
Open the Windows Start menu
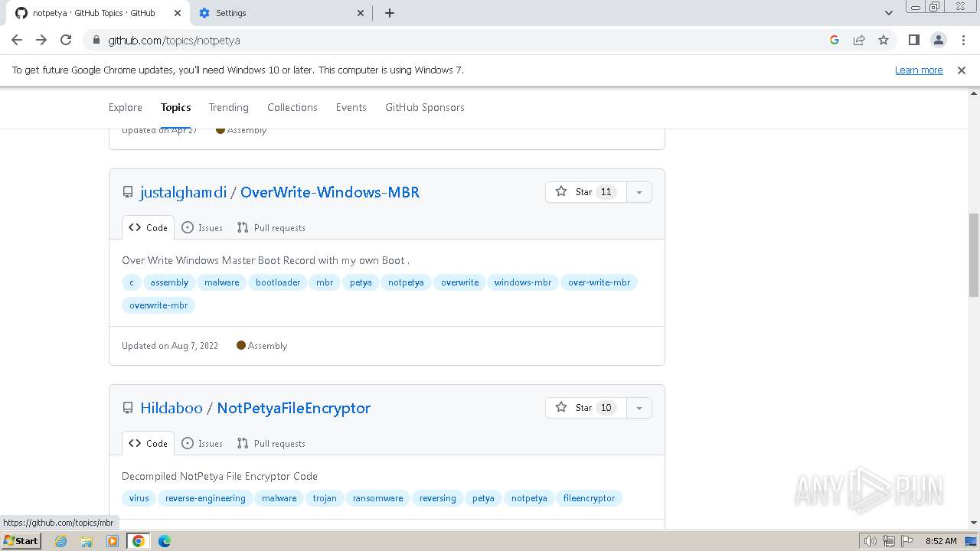pyautogui.click(x=21, y=540)
